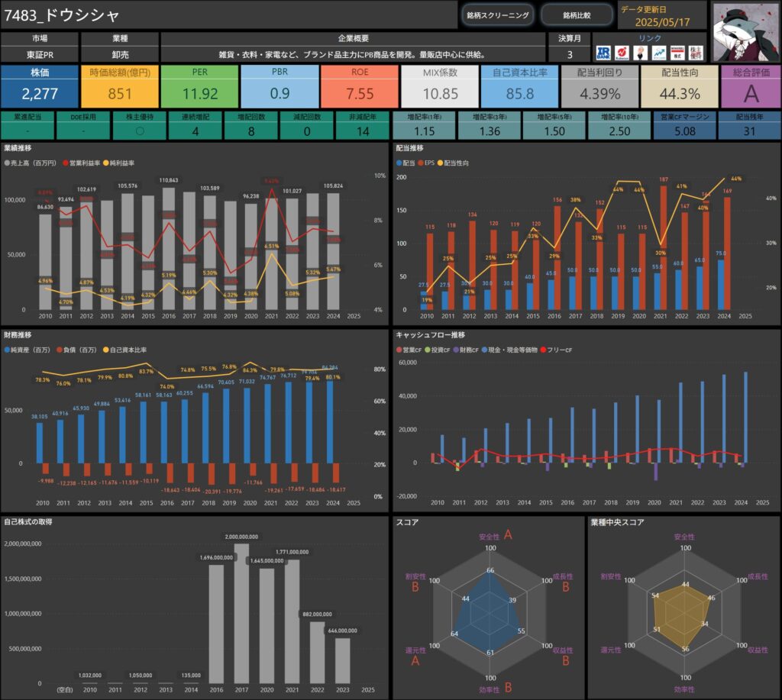Select the EPS legend entry in 配当推移

(x=426, y=163)
